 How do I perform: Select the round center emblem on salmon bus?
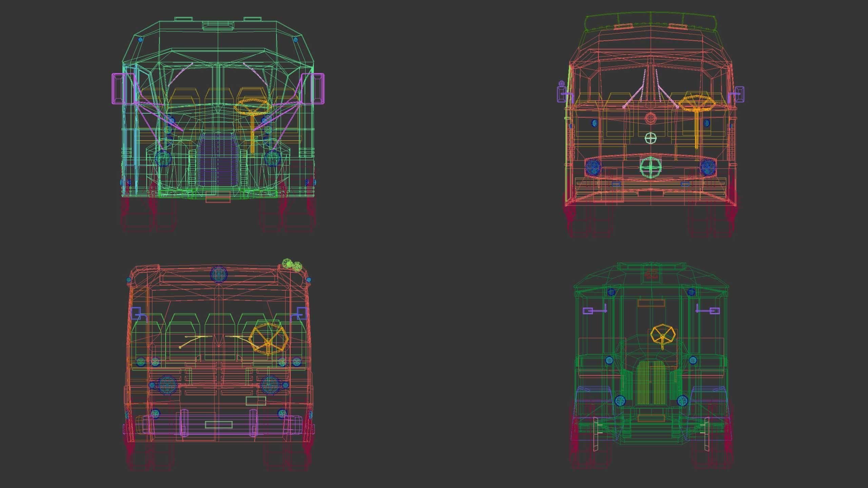point(651,168)
